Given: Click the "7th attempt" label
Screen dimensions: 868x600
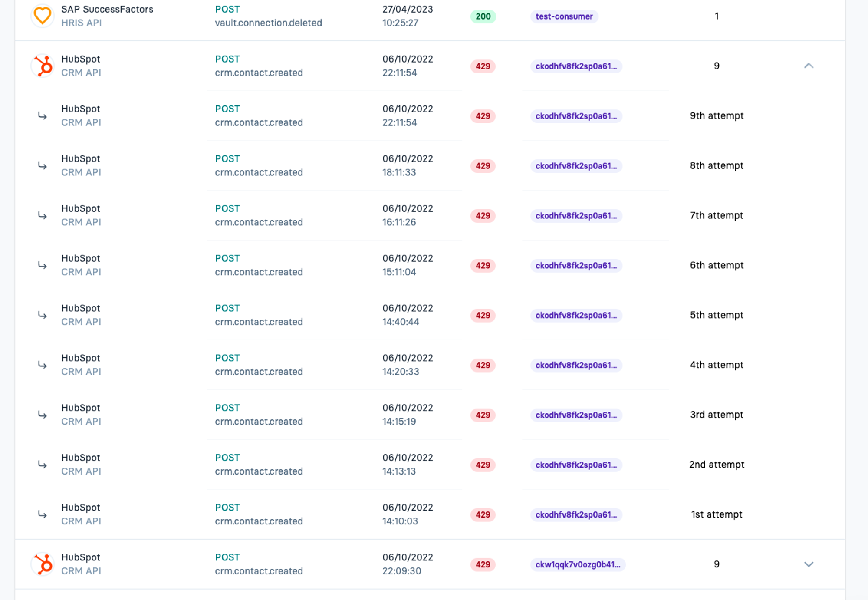Looking at the screenshot, I should tap(717, 216).
